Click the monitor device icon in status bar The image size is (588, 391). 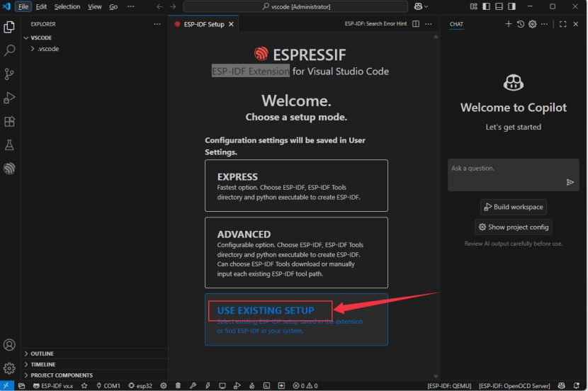tap(222, 385)
